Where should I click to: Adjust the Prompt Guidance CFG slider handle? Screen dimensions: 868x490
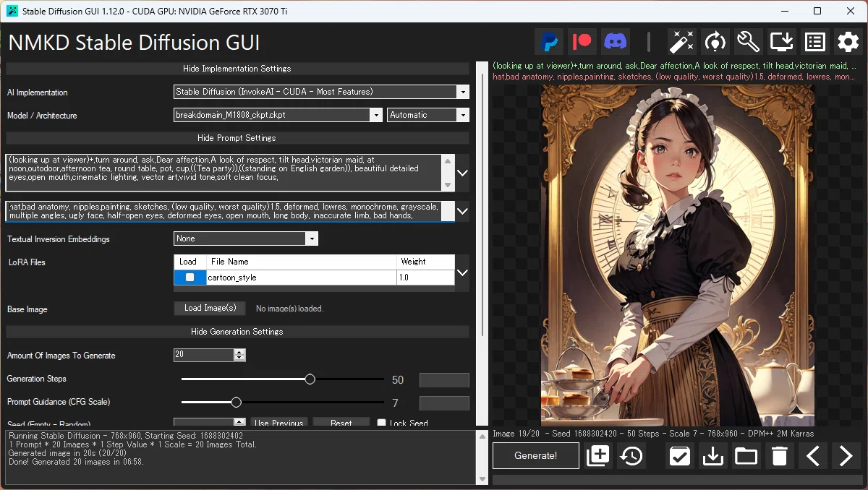(236, 403)
